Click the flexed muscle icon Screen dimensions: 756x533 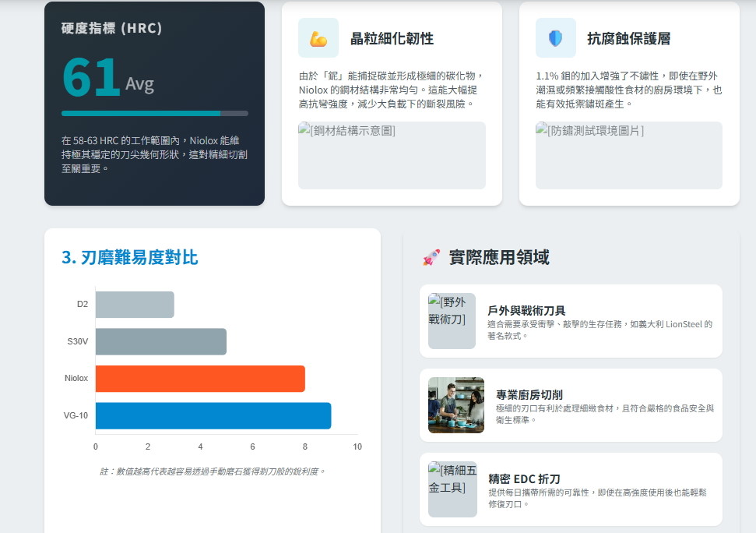(318, 38)
